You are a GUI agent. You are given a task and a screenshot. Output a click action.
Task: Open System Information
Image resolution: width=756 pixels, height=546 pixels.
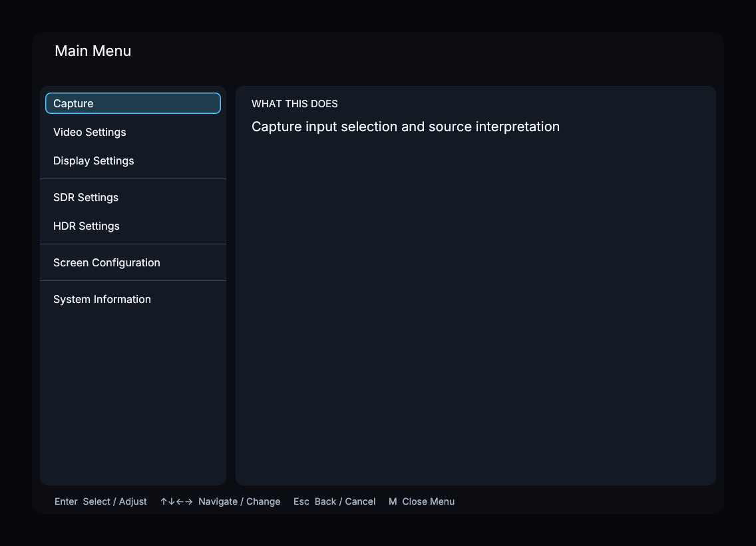pyautogui.click(x=133, y=299)
